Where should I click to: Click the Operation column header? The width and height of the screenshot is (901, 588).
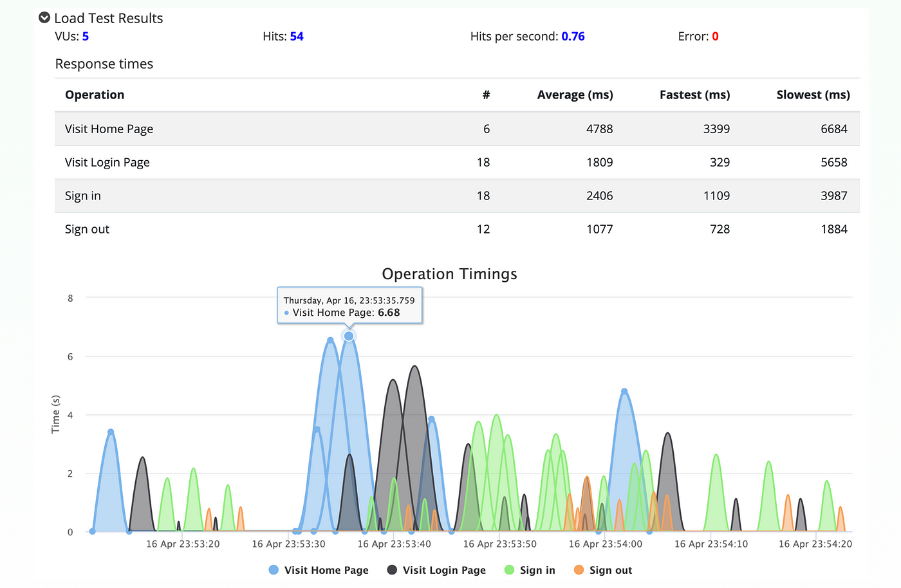pyautogui.click(x=95, y=95)
